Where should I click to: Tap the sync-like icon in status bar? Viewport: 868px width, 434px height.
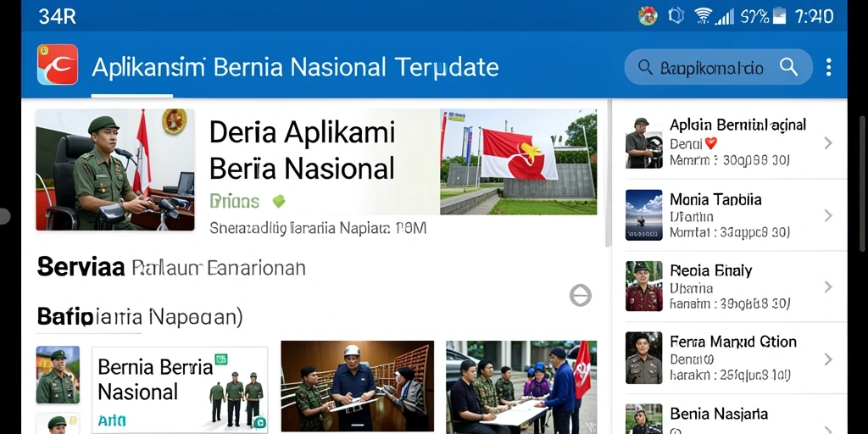click(676, 15)
